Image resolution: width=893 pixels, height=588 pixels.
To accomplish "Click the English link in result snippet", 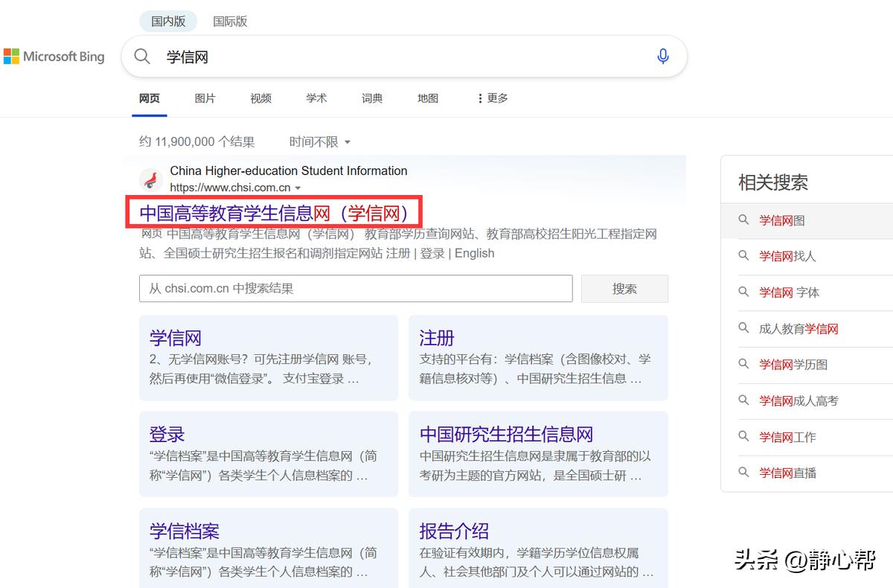I will (x=475, y=253).
